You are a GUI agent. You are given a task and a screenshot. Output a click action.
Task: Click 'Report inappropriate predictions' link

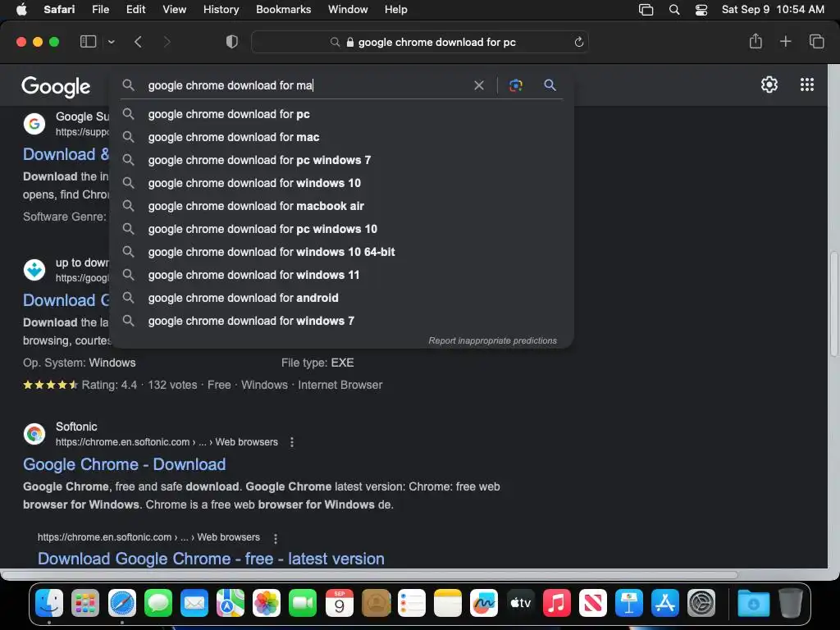tap(492, 340)
